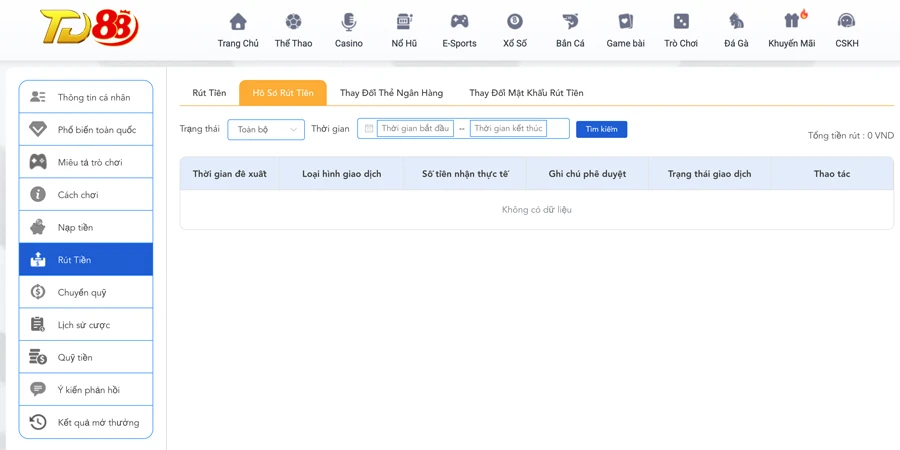Viewport: 900px width, 450px height.
Task: Click the Chuyển quỹ dollar transfer icon
Action: [38, 292]
